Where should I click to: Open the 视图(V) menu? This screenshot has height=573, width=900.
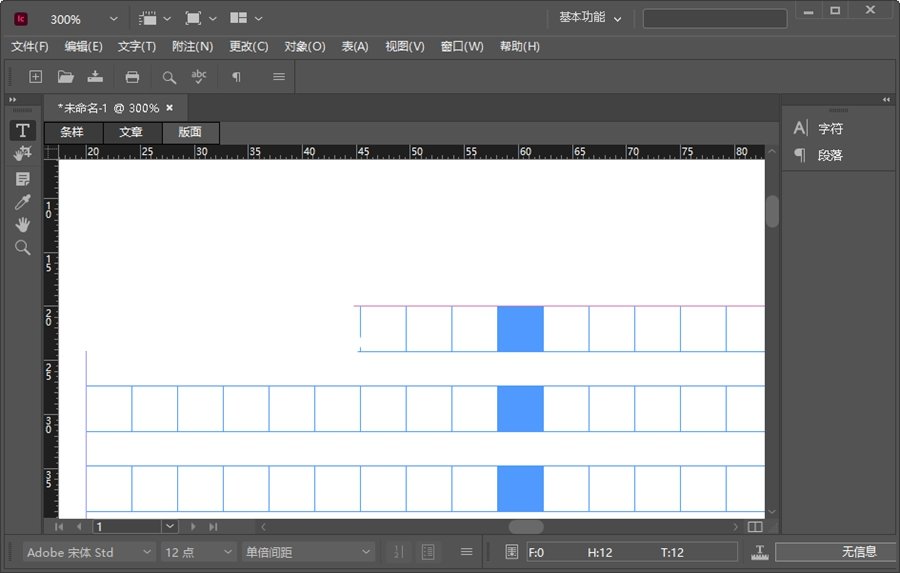click(405, 47)
